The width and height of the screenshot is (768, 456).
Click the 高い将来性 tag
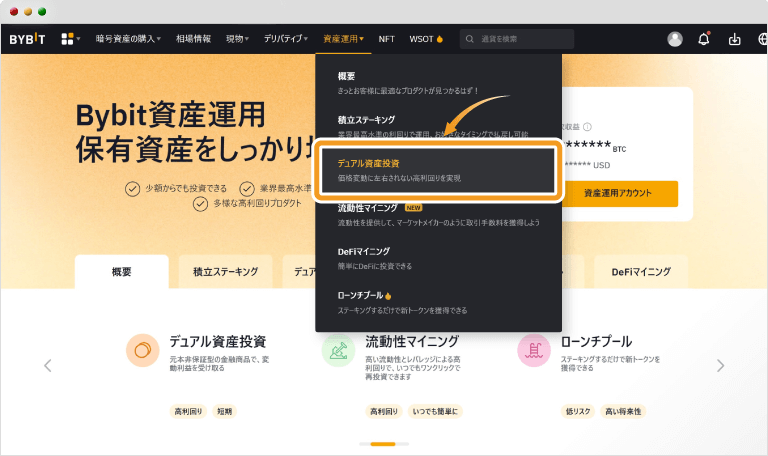(623, 411)
